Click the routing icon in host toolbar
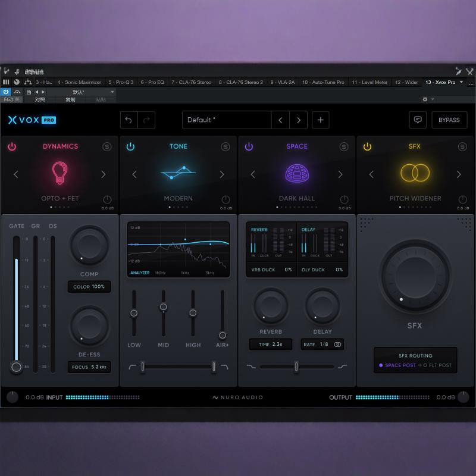The image size is (476, 476). [x=28, y=82]
